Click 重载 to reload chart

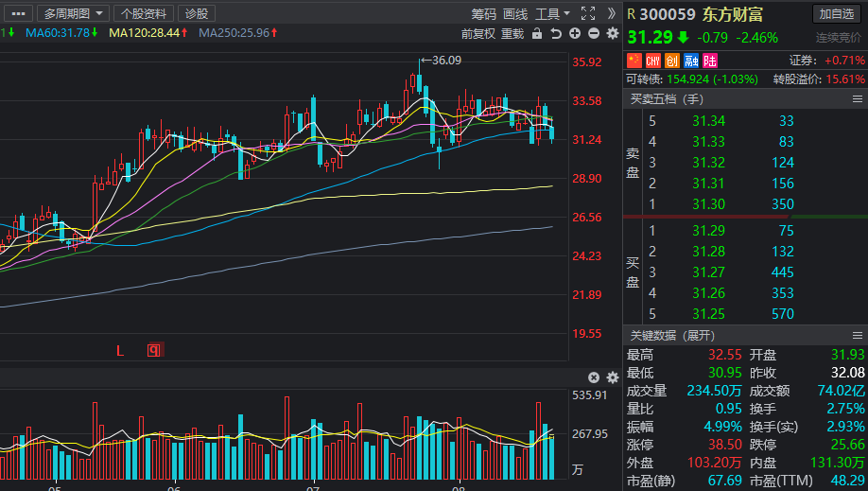(512, 34)
